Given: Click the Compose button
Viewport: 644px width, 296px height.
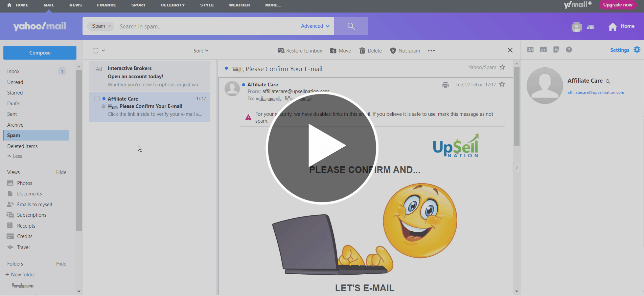Looking at the screenshot, I should coord(40,53).
